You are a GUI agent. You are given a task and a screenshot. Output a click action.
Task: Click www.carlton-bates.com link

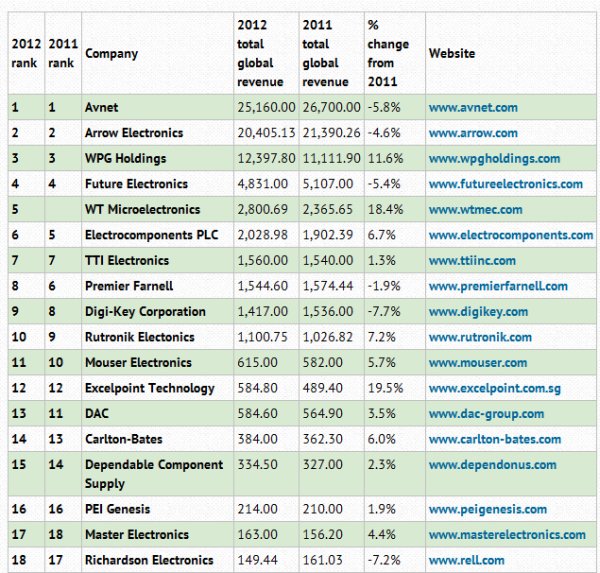click(495, 439)
